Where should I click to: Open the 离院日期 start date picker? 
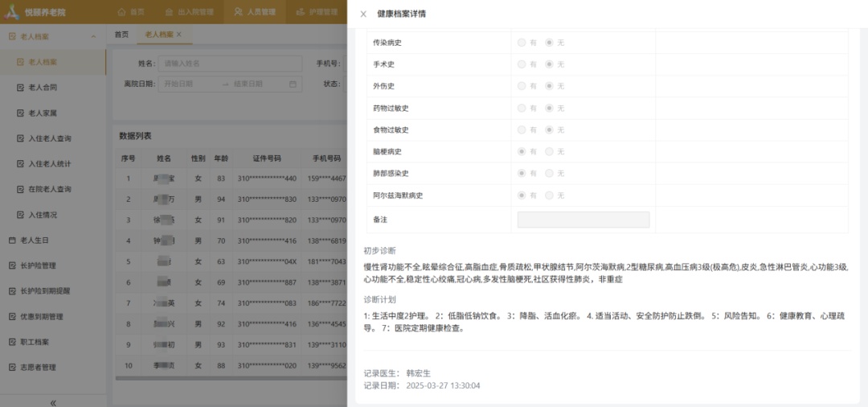[x=189, y=84]
